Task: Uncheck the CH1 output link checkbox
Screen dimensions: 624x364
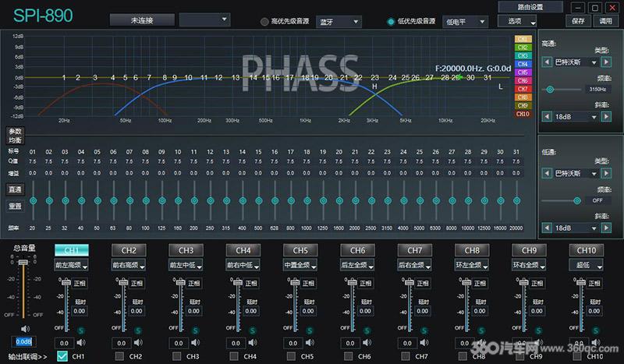Action: point(62,356)
